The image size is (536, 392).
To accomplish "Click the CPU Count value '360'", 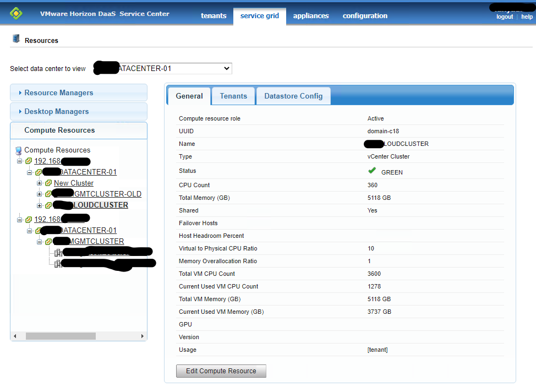I will 372,185.
